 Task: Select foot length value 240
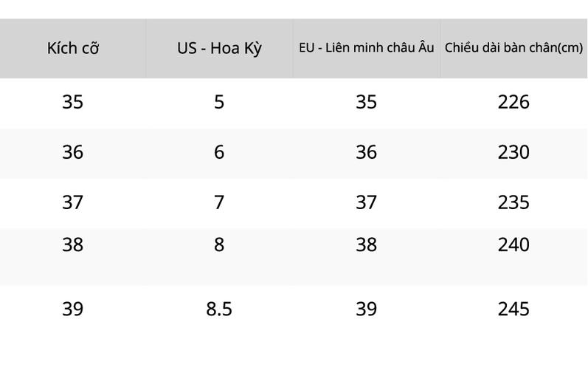coord(513,244)
